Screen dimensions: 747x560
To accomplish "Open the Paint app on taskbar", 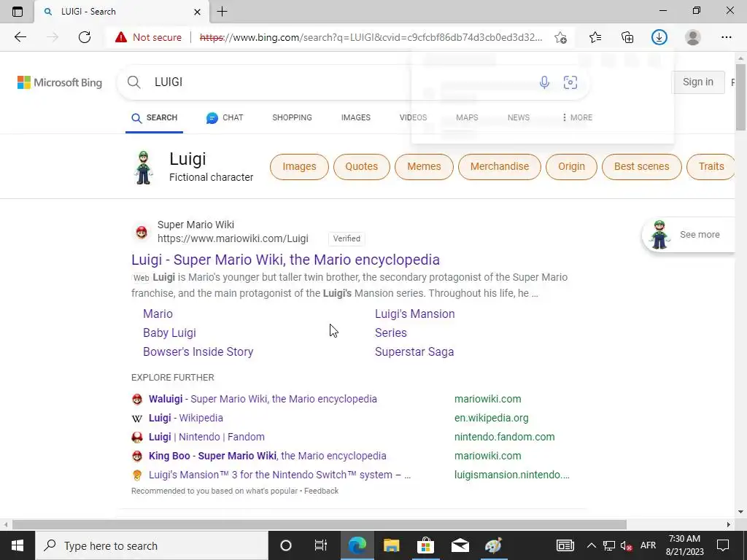I will click(x=494, y=545).
